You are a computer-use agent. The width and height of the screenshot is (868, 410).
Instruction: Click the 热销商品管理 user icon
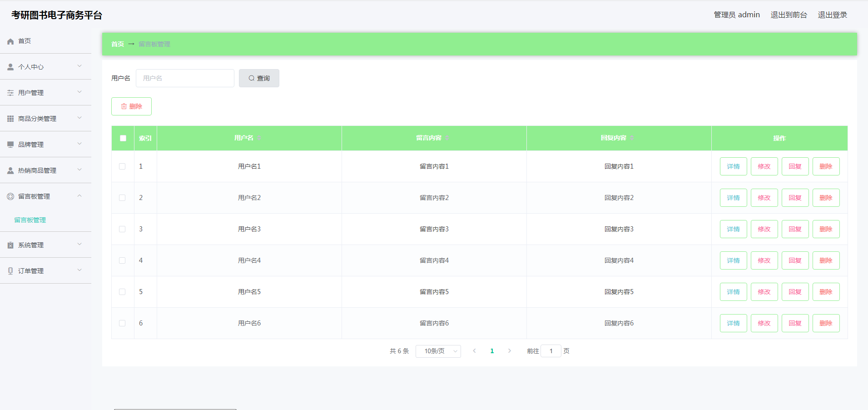(x=10, y=170)
